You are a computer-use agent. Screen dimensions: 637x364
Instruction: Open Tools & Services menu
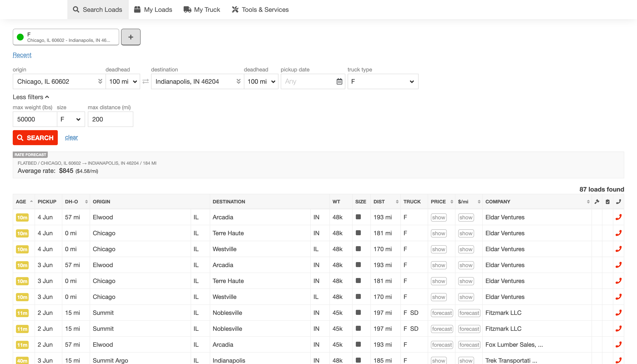pos(260,10)
